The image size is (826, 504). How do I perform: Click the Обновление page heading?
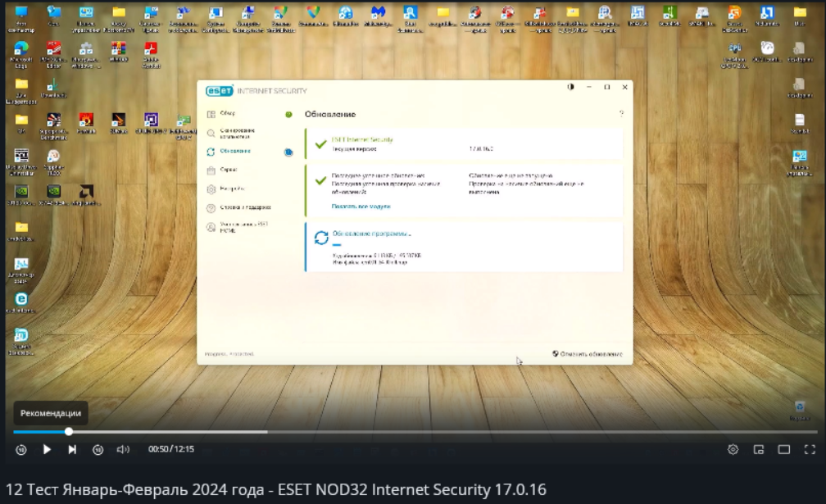[x=330, y=114]
